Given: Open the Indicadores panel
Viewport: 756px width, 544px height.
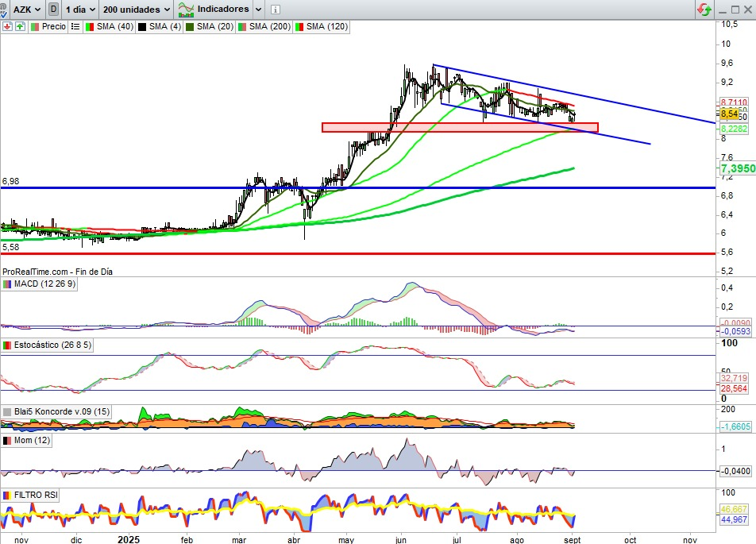Looking at the screenshot, I should tap(213, 10).
